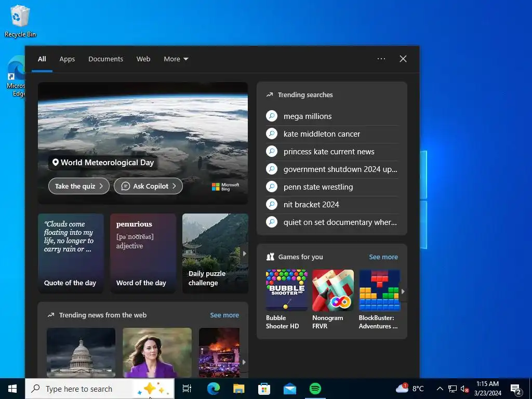Click the search icon beside kate middleton cancer
This screenshot has width=532, height=399.
click(272, 134)
